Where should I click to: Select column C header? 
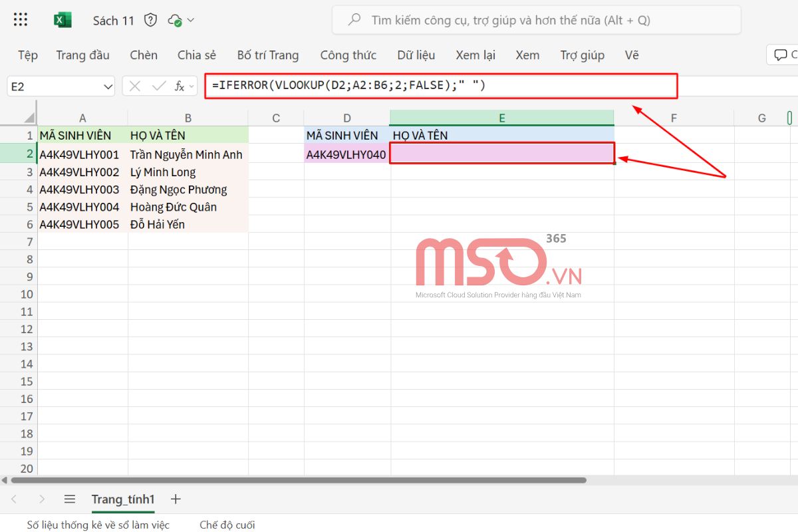coord(276,118)
